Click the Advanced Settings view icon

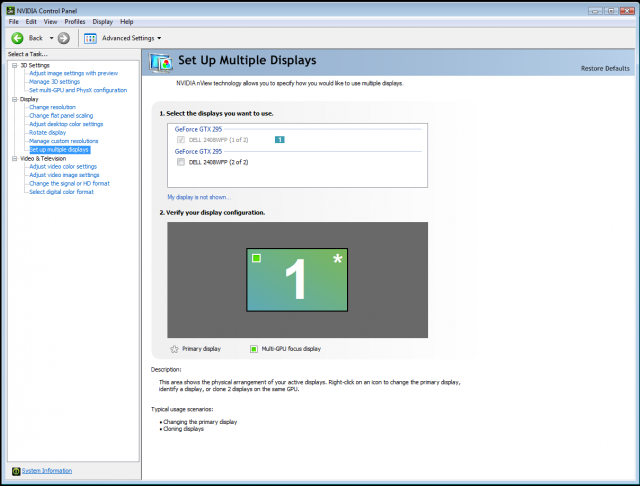(90, 38)
